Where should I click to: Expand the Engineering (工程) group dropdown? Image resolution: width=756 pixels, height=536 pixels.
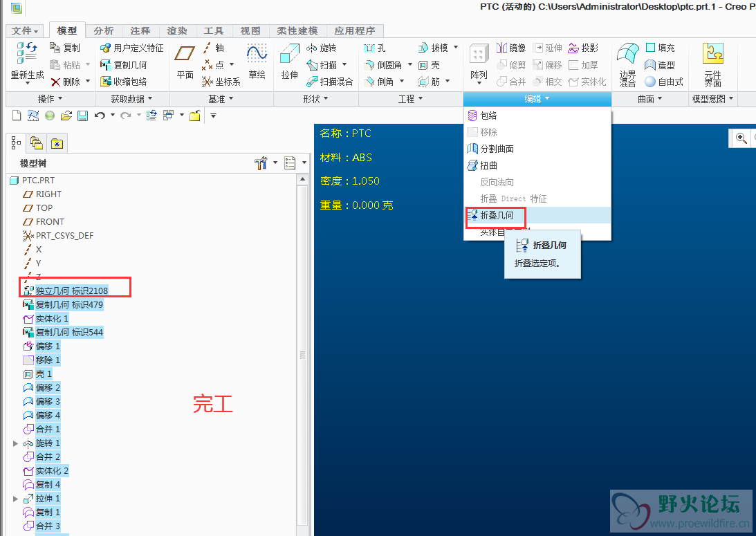pyautogui.click(x=410, y=99)
